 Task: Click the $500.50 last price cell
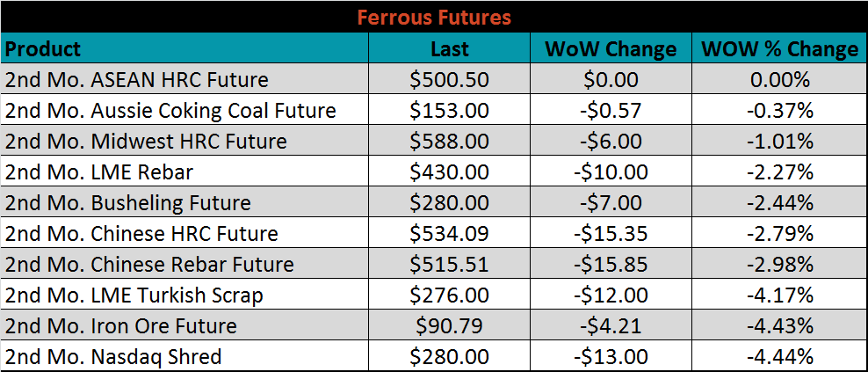point(450,79)
